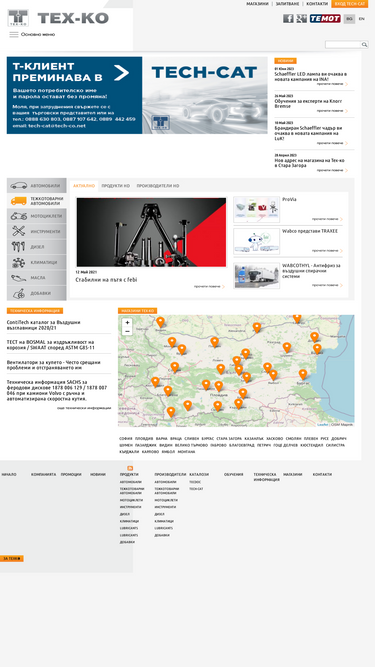Click the RSS feed icon in footer
Screen dimensions: 375x667
pyautogui.click(x=130, y=468)
